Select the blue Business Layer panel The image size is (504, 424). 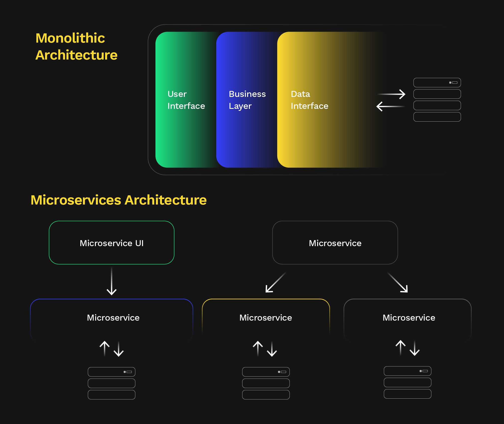[247, 100]
